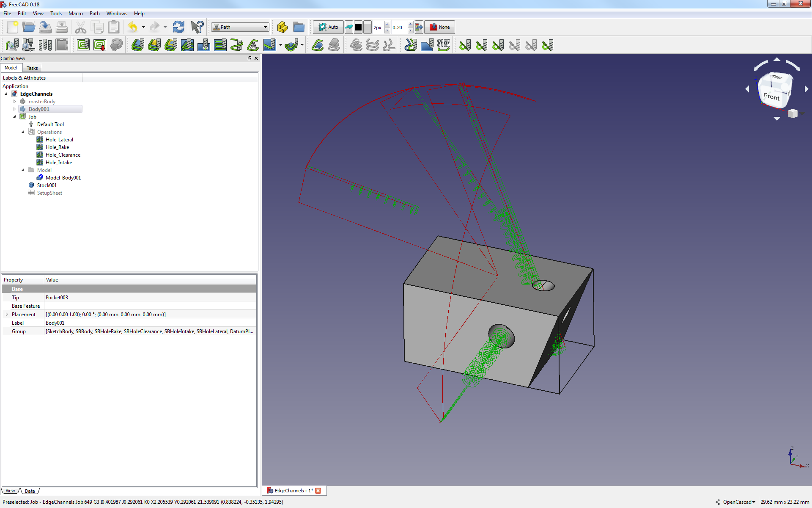The image size is (812, 508).
Task: Activate the What's This help pointer
Action: (x=197, y=28)
